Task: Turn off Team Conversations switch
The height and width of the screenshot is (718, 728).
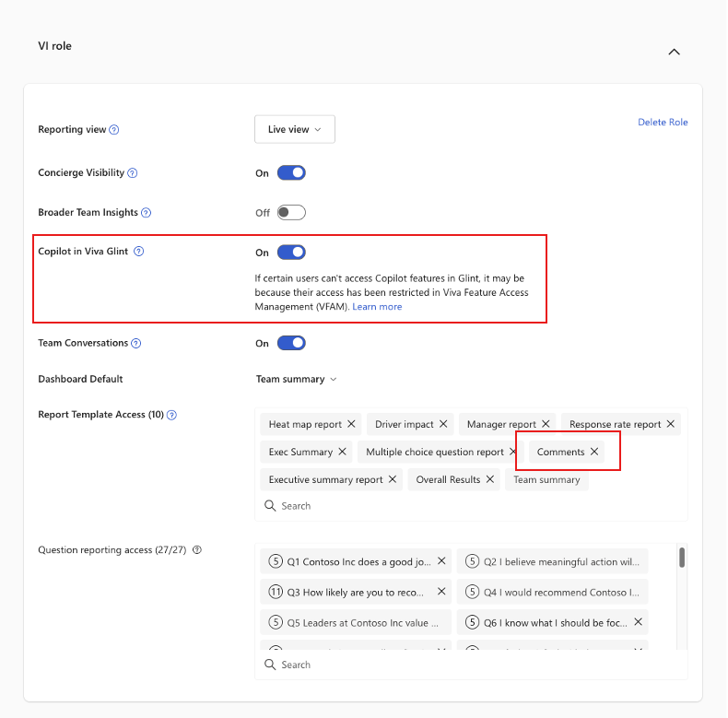Action: click(291, 343)
